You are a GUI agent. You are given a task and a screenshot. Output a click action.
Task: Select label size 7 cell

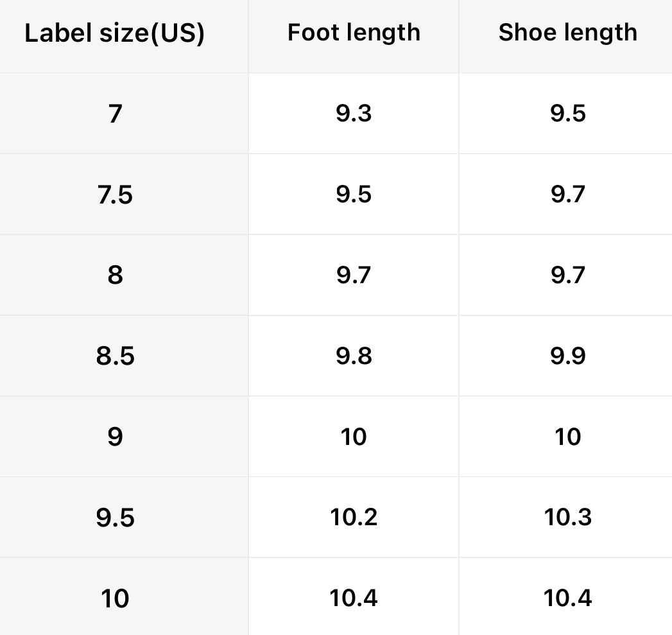click(115, 114)
